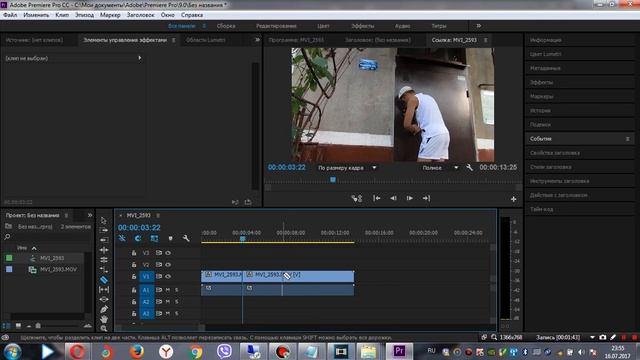Select the Track Select Forward tool

pos(104,230)
